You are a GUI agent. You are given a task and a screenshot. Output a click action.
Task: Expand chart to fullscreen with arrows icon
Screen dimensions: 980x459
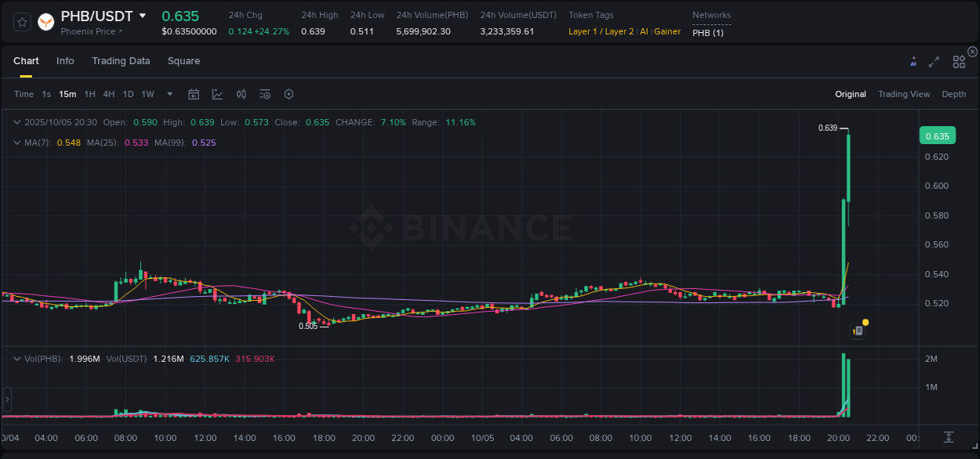(x=934, y=61)
